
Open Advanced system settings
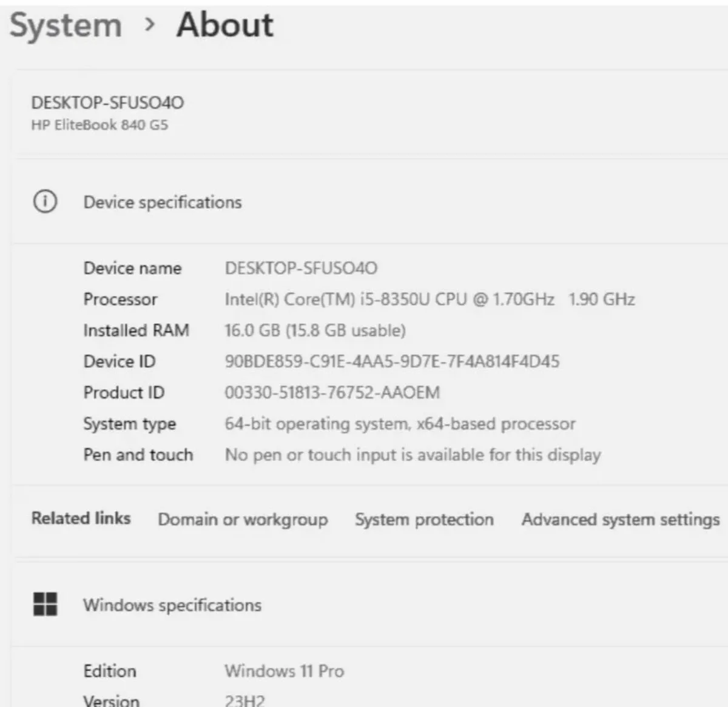(620, 520)
